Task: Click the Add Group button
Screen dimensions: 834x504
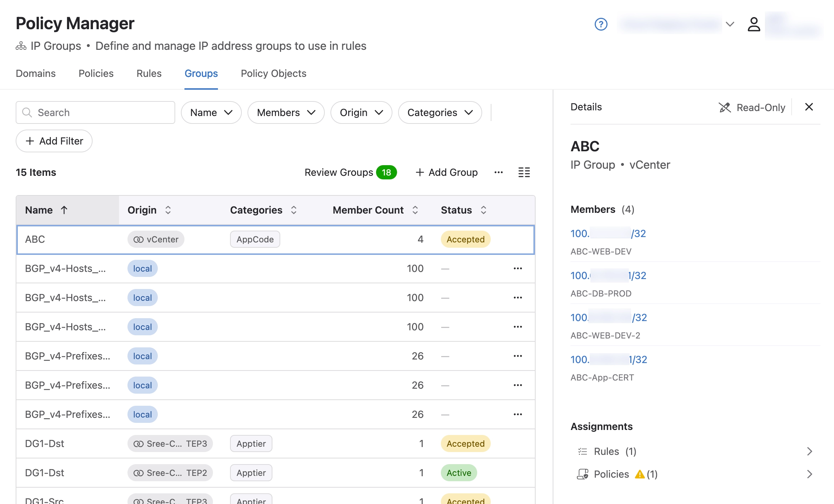Action: tap(447, 172)
